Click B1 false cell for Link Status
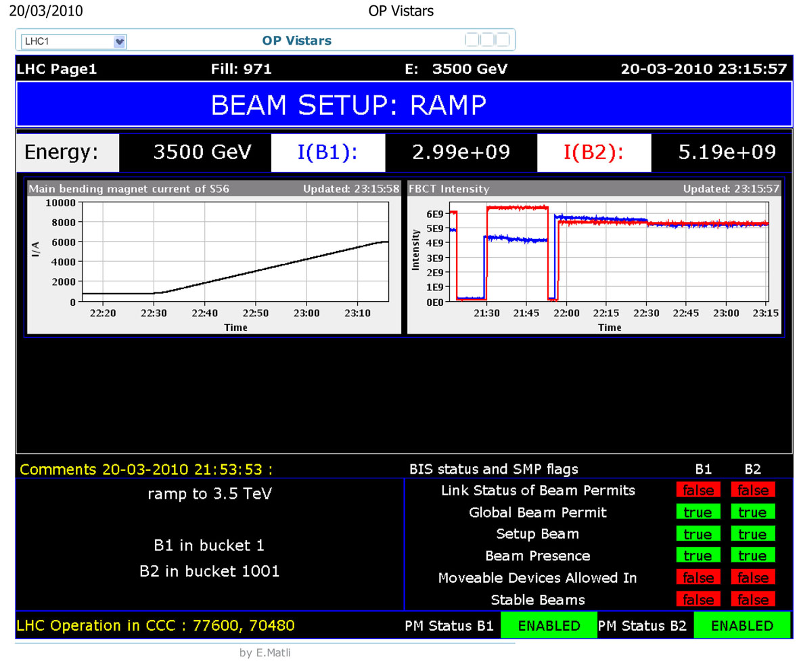The width and height of the screenshot is (799, 672). click(698, 490)
